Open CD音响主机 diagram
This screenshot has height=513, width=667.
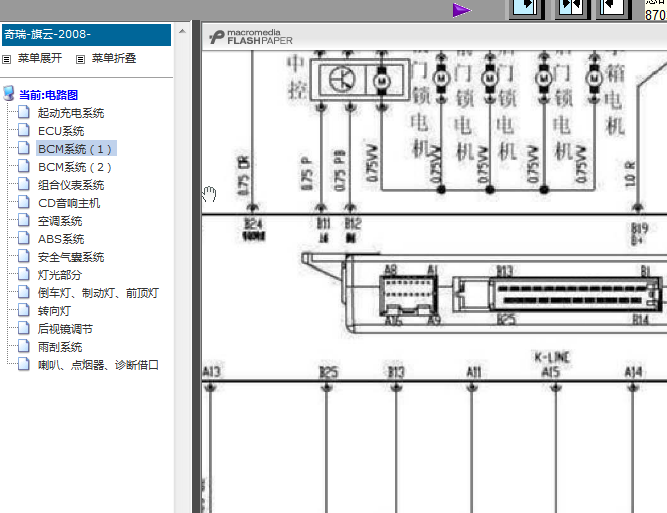click(x=69, y=203)
